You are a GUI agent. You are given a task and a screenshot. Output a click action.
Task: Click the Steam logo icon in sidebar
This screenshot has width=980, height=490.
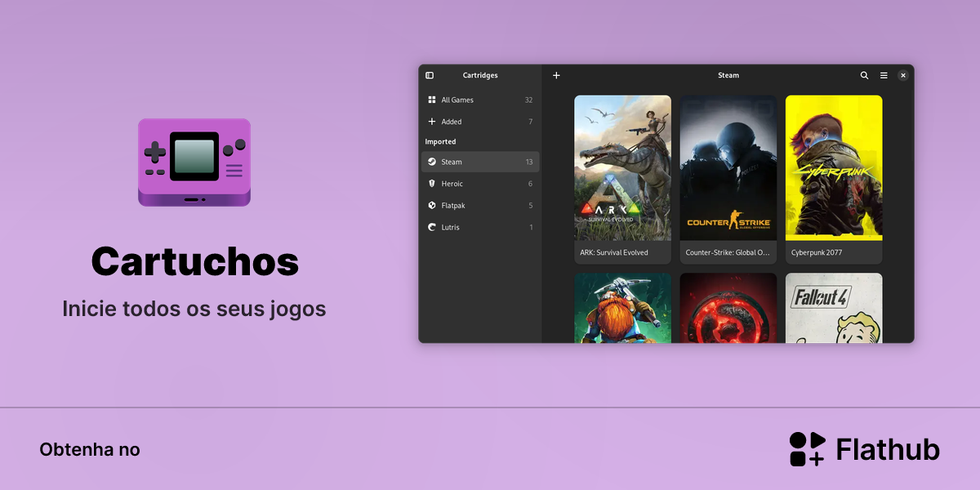coord(432,162)
